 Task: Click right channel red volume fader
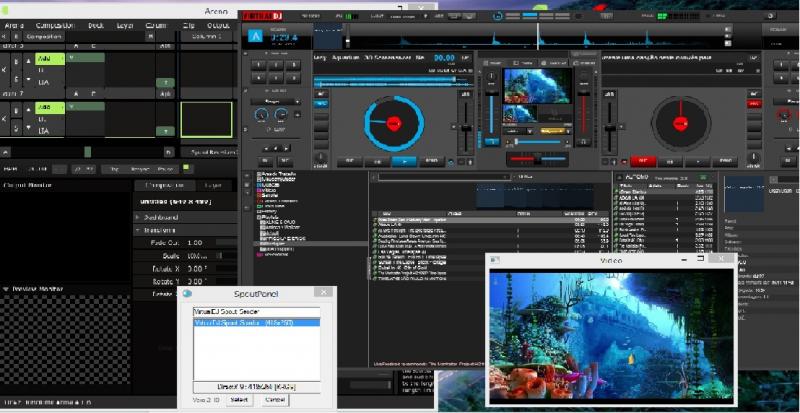tap(584, 114)
